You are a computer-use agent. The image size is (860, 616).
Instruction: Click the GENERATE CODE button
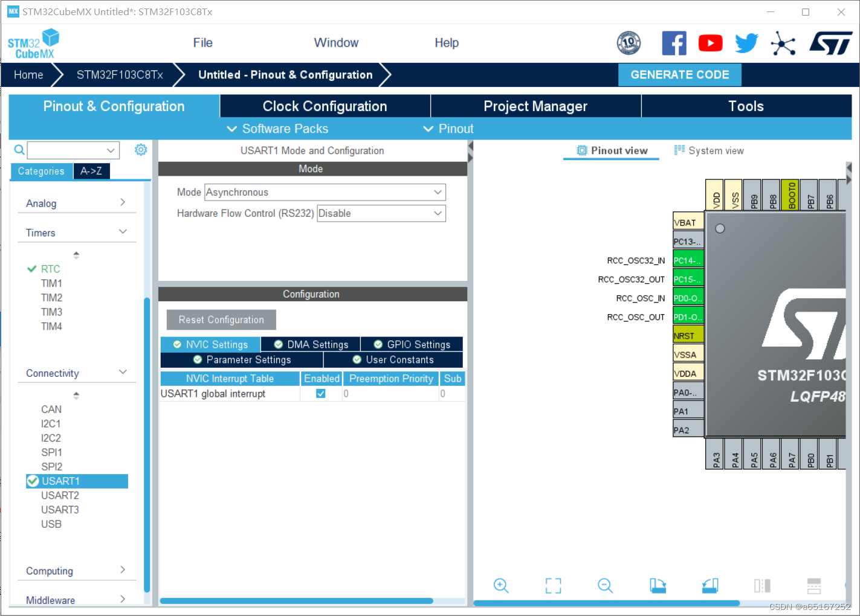680,74
